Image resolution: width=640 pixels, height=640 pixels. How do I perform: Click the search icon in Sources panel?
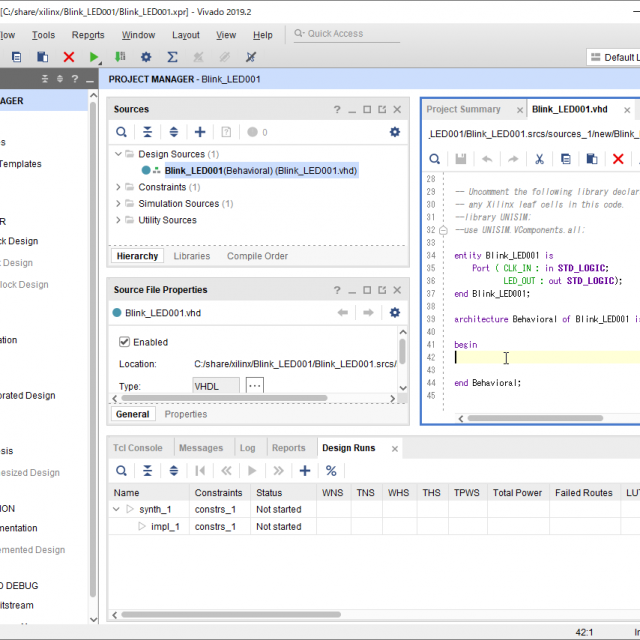tap(121, 132)
